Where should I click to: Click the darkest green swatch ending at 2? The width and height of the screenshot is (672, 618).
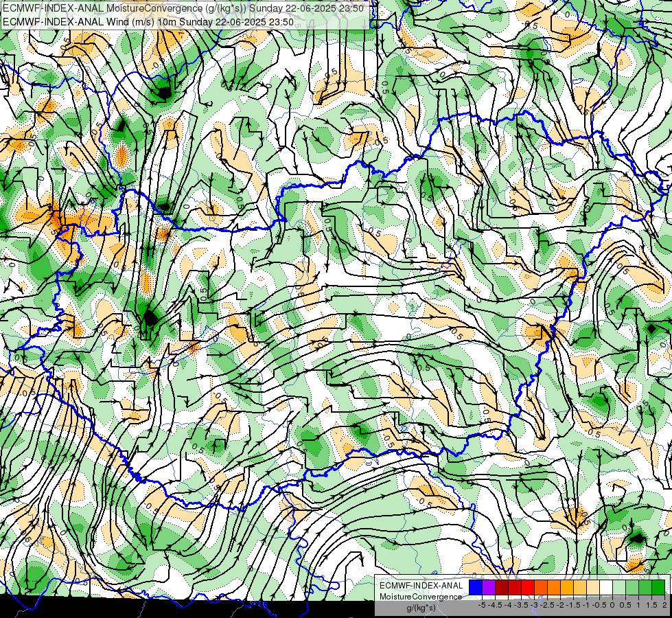[x=658, y=587]
